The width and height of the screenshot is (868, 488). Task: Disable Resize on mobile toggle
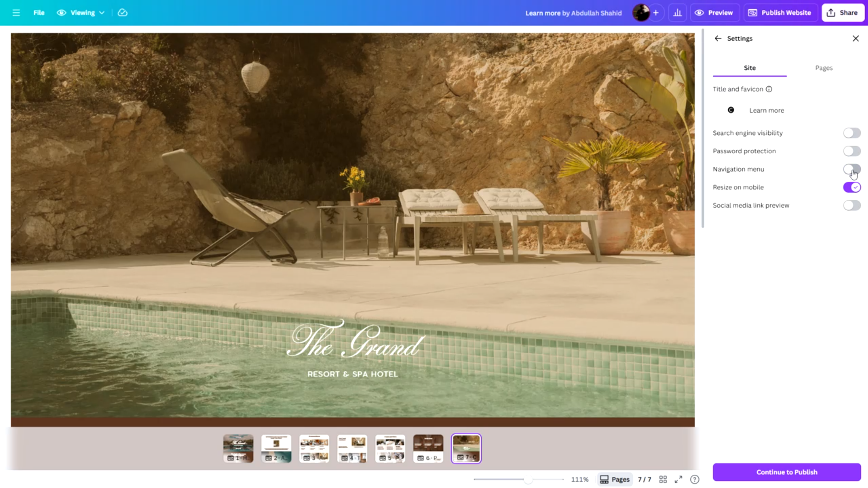[851, 187]
